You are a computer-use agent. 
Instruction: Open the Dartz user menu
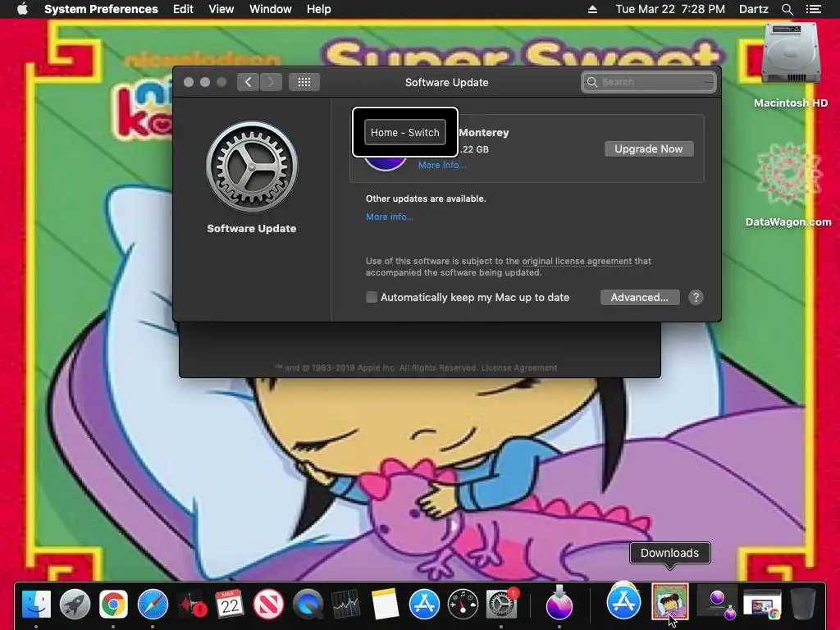click(753, 9)
